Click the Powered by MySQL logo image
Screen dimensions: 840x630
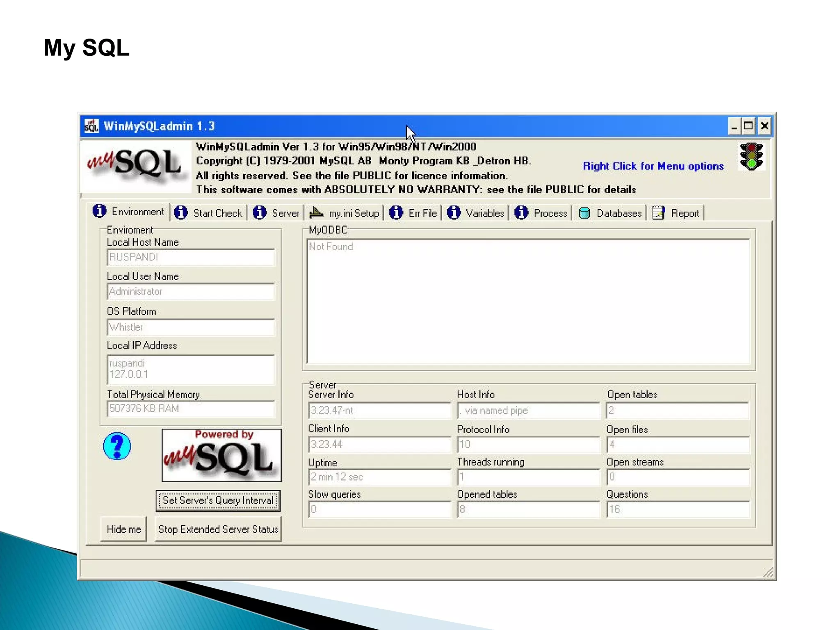tap(221, 455)
